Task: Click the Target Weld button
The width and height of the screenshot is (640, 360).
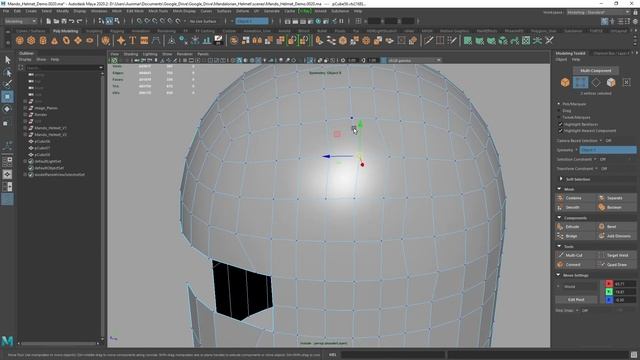Action: [616, 255]
